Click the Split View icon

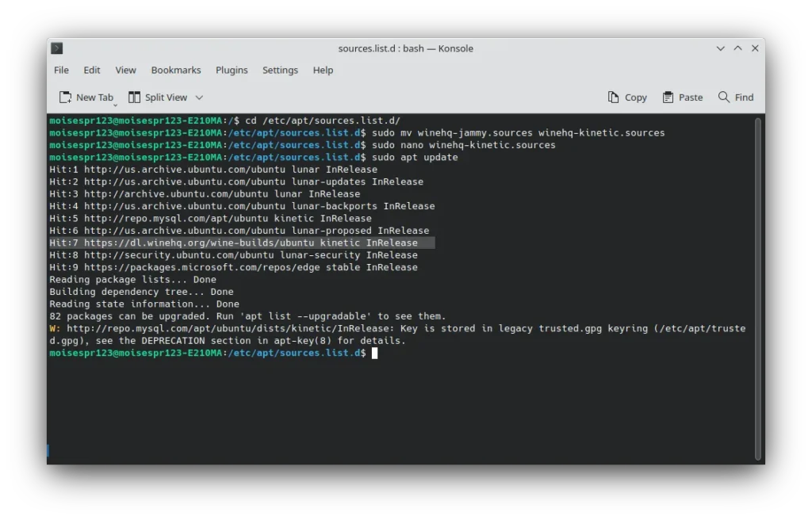point(134,97)
